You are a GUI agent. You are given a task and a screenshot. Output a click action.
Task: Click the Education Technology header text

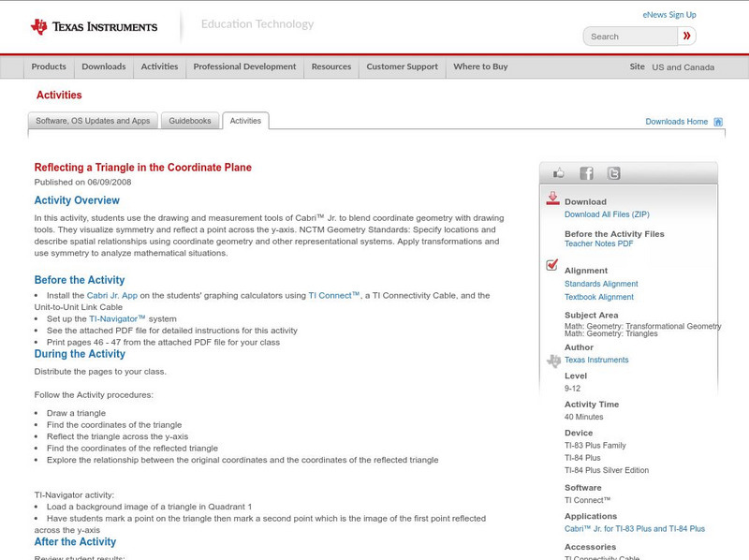tap(257, 24)
